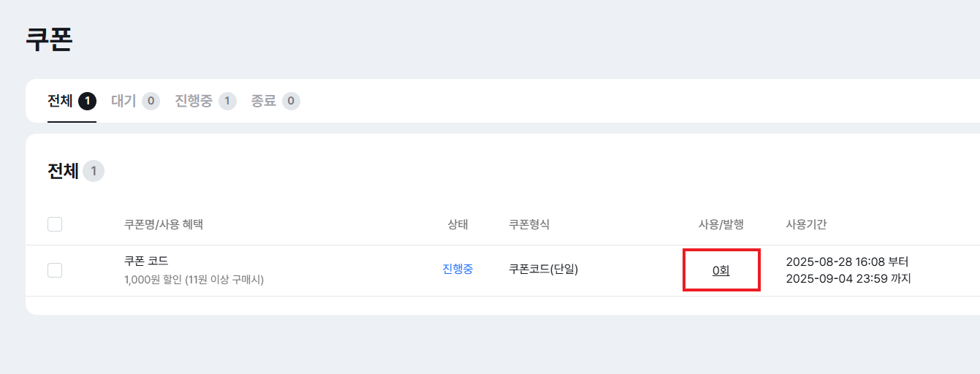Tick the select-all checkbox in table header

55,224
